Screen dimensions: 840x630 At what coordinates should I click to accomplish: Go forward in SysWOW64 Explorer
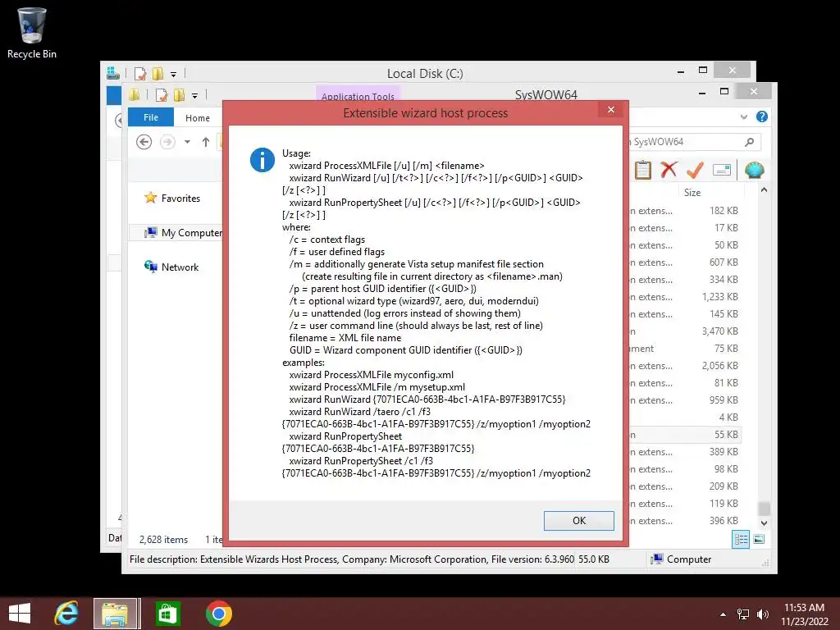coord(167,142)
